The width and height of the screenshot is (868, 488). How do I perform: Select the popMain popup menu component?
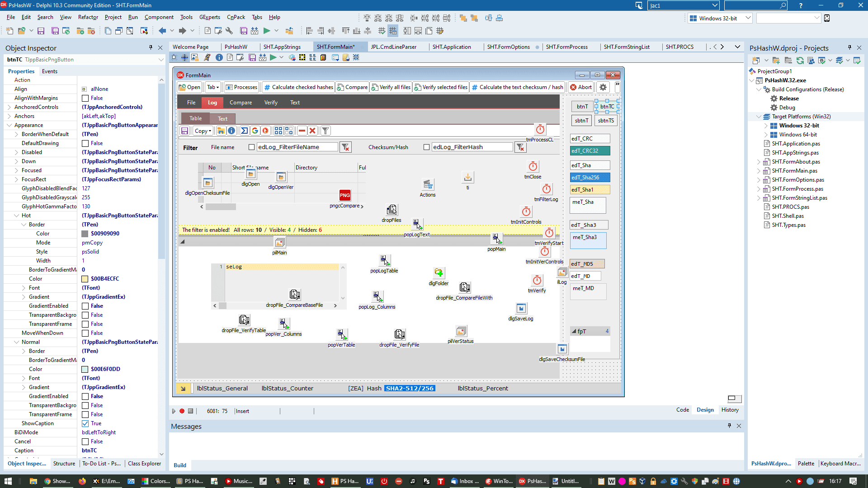click(x=496, y=239)
